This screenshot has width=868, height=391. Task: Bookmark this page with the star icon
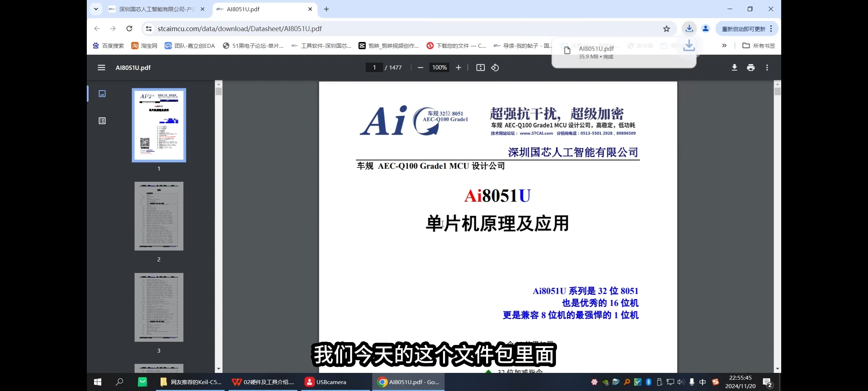[667, 29]
